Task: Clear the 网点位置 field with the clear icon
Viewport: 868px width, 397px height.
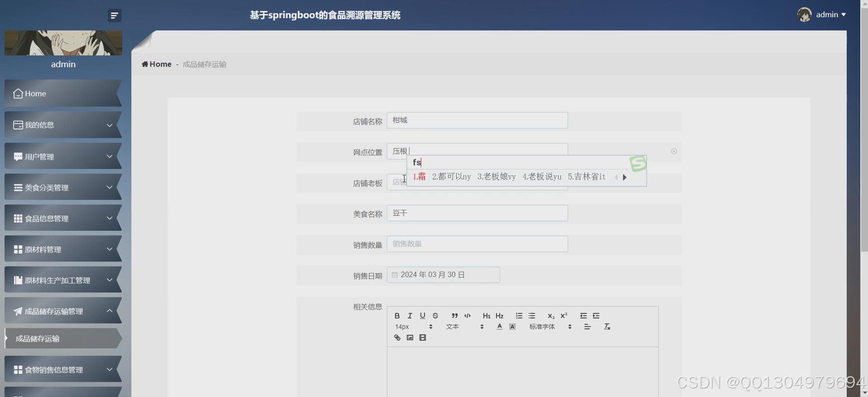Action: (674, 151)
